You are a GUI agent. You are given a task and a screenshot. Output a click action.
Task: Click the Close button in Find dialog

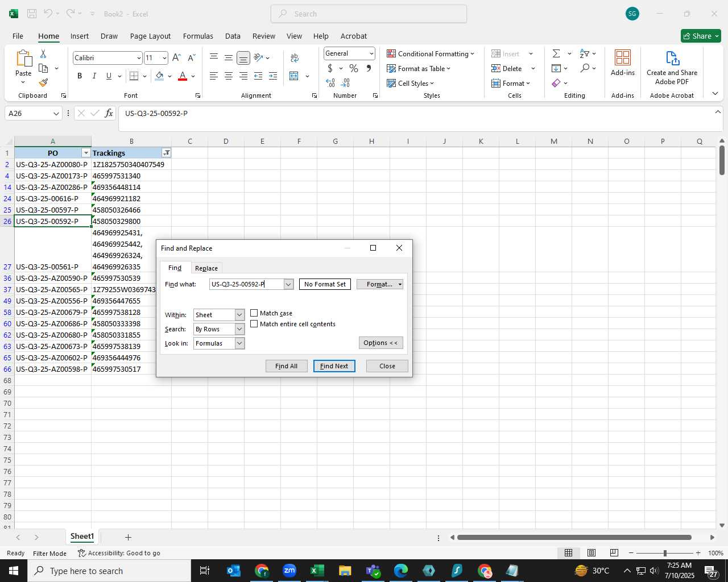tap(387, 366)
